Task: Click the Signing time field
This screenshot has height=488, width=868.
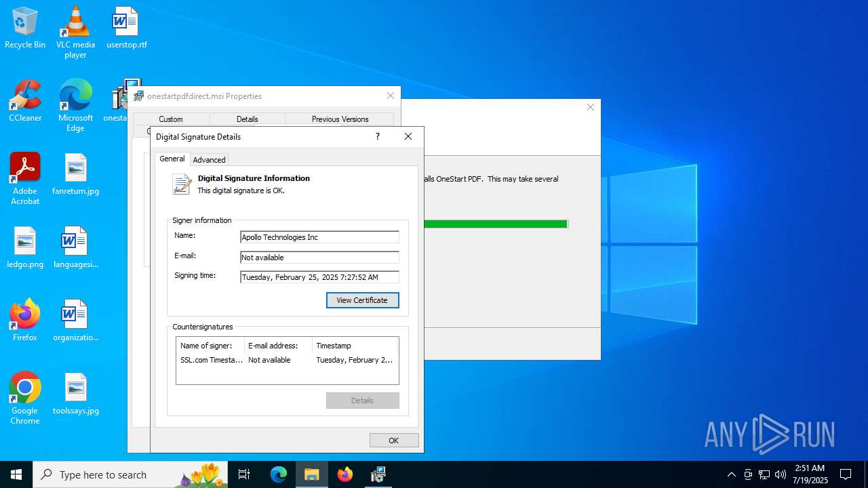Action: 319,277
